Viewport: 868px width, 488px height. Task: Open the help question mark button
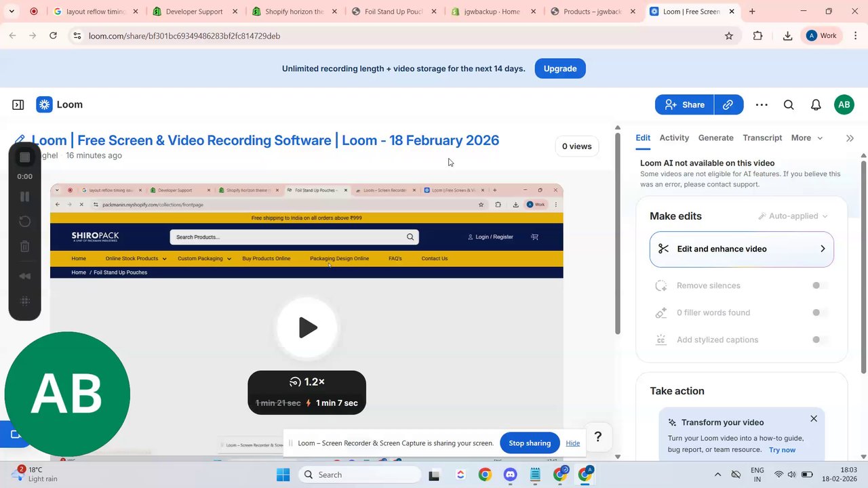coord(597,437)
